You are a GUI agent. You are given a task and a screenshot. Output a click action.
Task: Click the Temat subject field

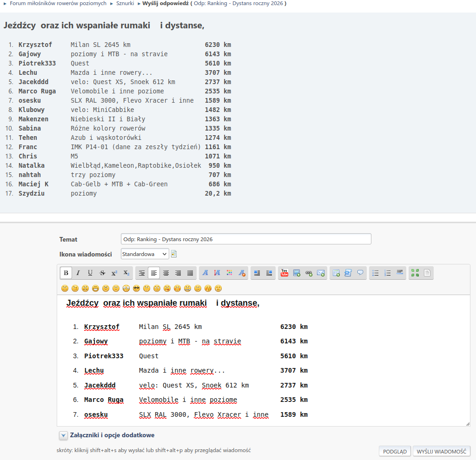[246, 239]
